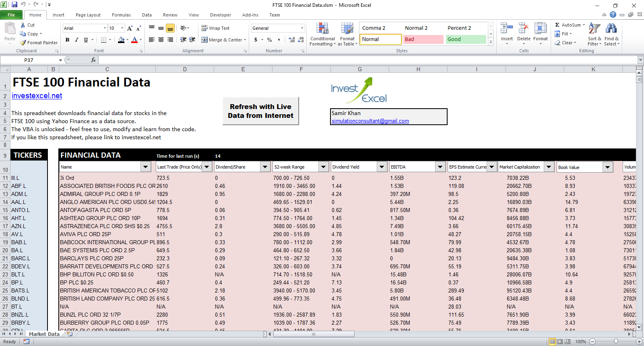Open the Page Layout ribbon tab

point(88,15)
